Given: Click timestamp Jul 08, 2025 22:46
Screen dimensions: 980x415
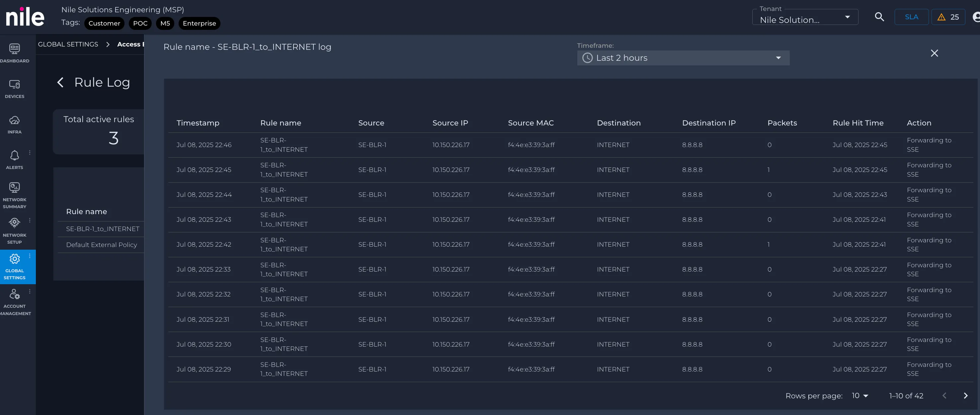Looking at the screenshot, I should click(204, 145).
